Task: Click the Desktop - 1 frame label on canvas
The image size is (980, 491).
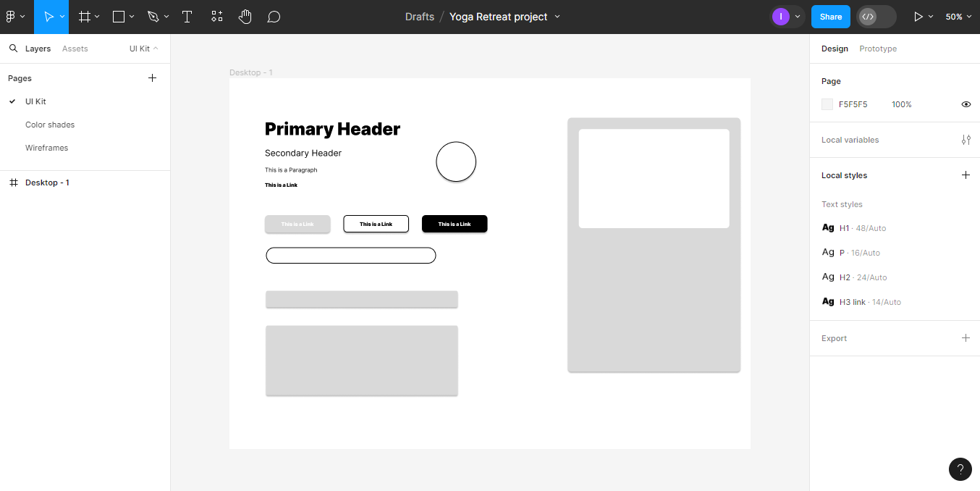Action: [251, 72]
